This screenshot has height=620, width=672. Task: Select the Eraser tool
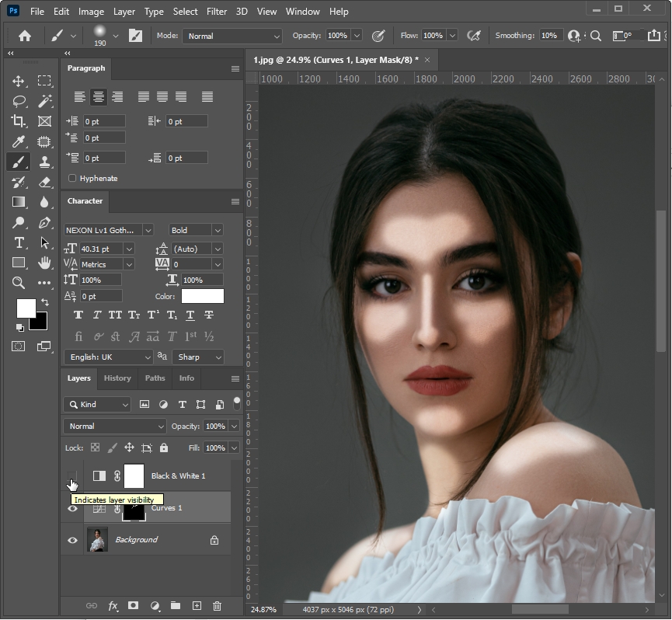click(44, 182)
